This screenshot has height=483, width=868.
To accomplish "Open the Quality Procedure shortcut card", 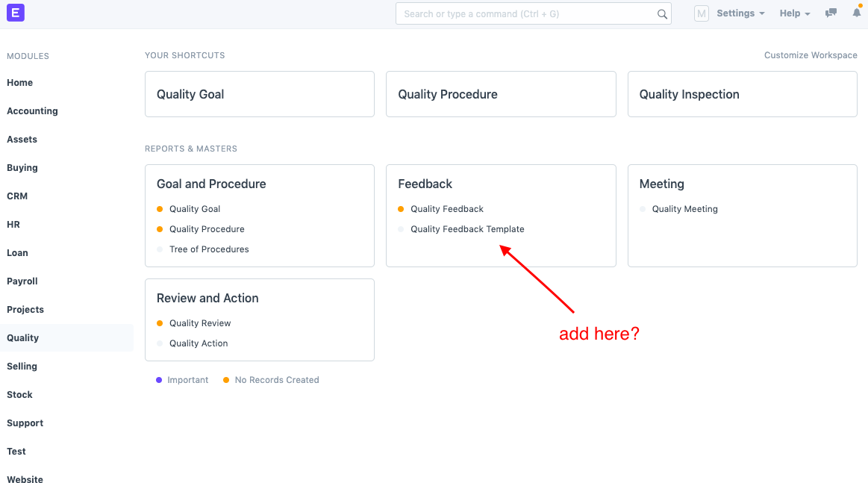I will [x=500, y=94].
